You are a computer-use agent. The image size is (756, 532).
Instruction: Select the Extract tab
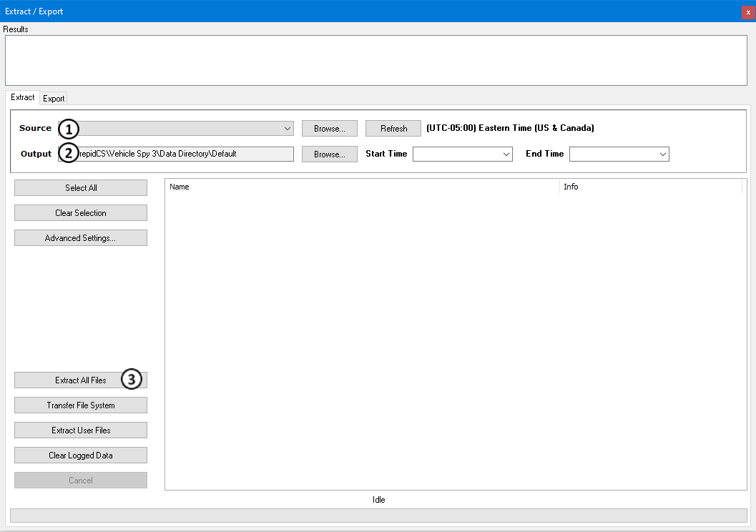pos(22,97)
